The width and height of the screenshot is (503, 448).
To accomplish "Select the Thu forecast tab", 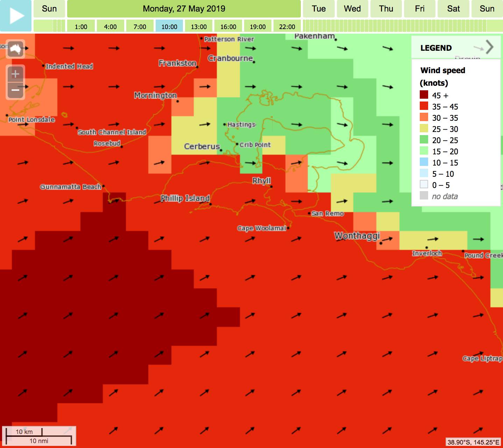I will click(386, 9).
